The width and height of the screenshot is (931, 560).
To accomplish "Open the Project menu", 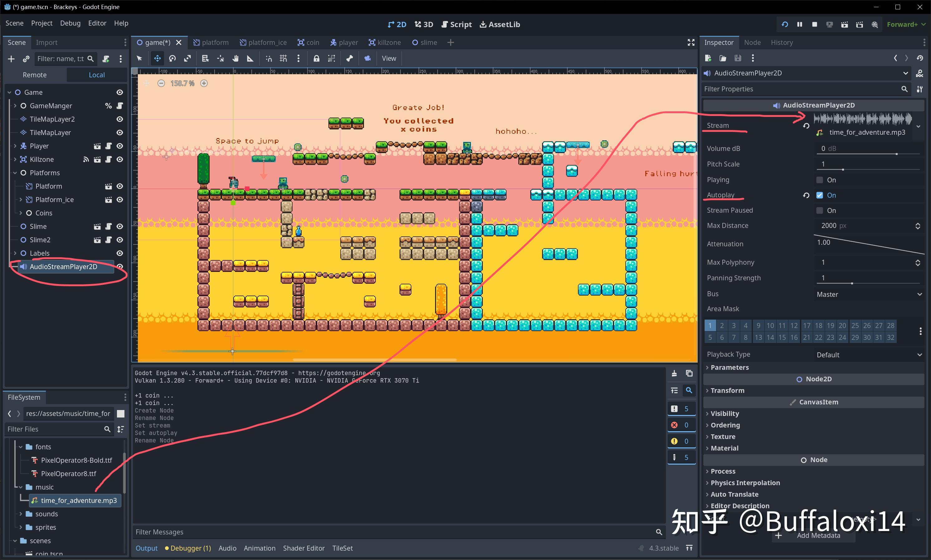I will click(41, 23).
